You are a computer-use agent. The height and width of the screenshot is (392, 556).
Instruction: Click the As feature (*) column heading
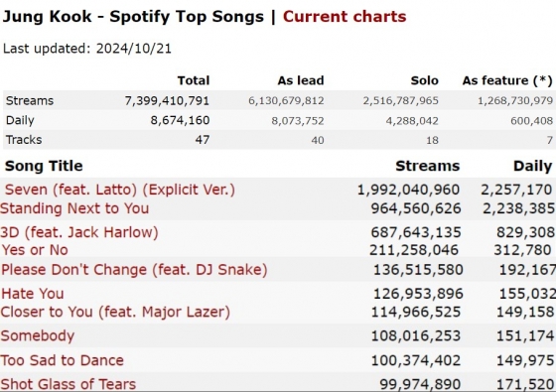click(507, 80)
